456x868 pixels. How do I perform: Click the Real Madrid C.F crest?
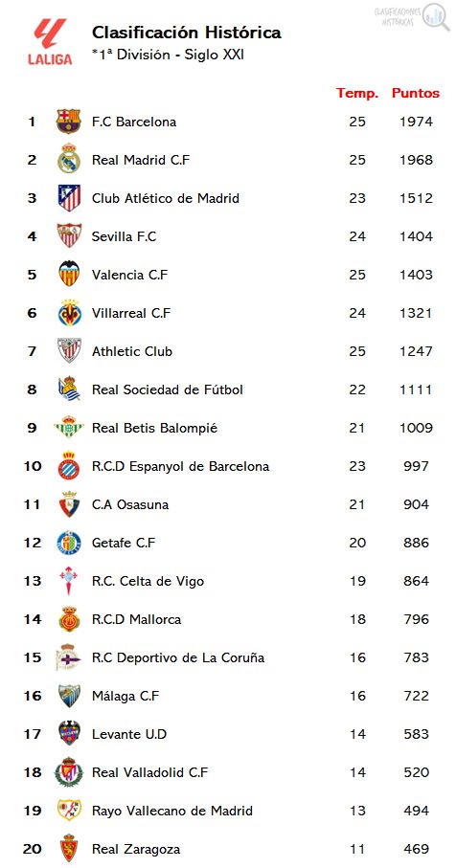click(x=69, y=160)
